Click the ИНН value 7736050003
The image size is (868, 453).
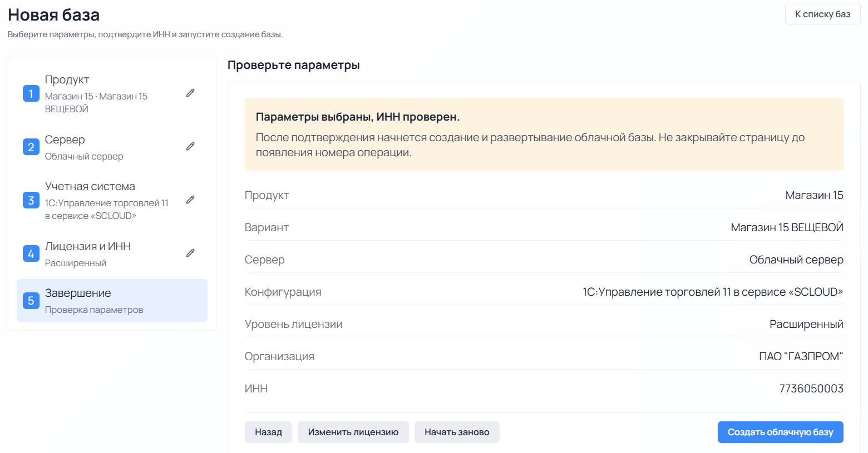click(811, 389)
